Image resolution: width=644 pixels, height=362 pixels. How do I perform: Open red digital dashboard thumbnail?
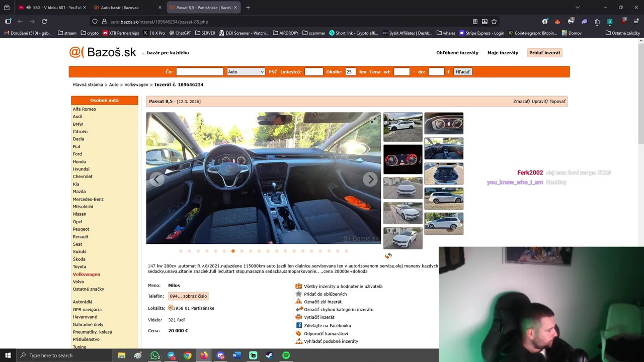[403, 159]
